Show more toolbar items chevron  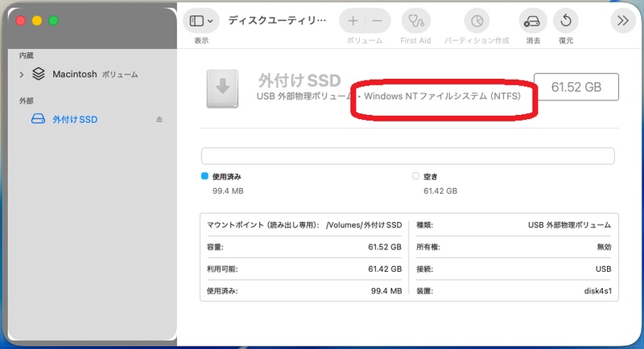click(x=622, y=20)
